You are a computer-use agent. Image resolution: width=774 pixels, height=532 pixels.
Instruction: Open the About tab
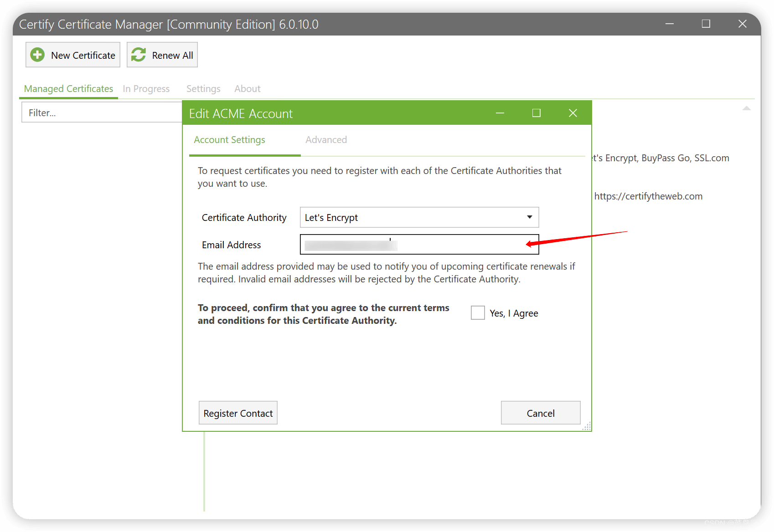pos(248,89)
